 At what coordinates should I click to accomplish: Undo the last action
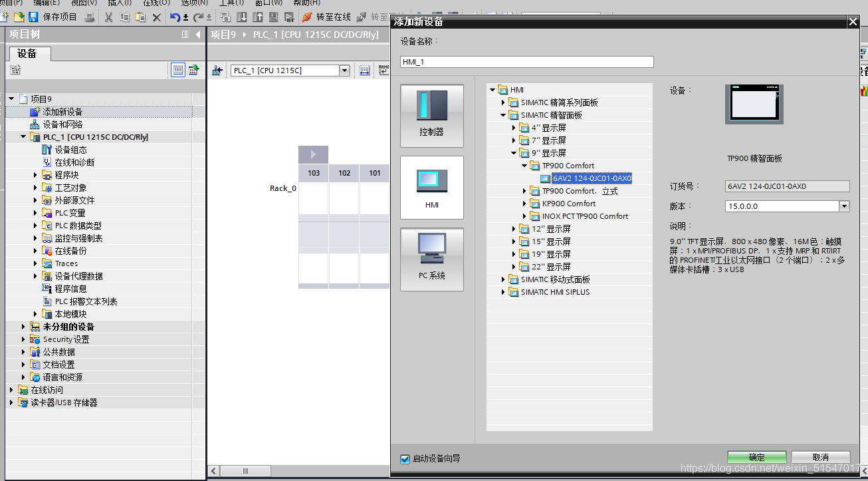[x=175, y=17]
